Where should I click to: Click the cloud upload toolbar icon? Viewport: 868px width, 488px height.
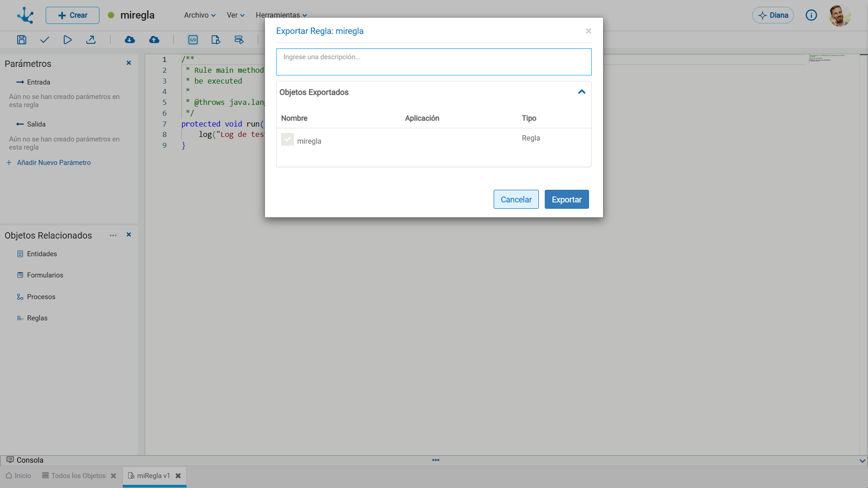coord(154,40)
